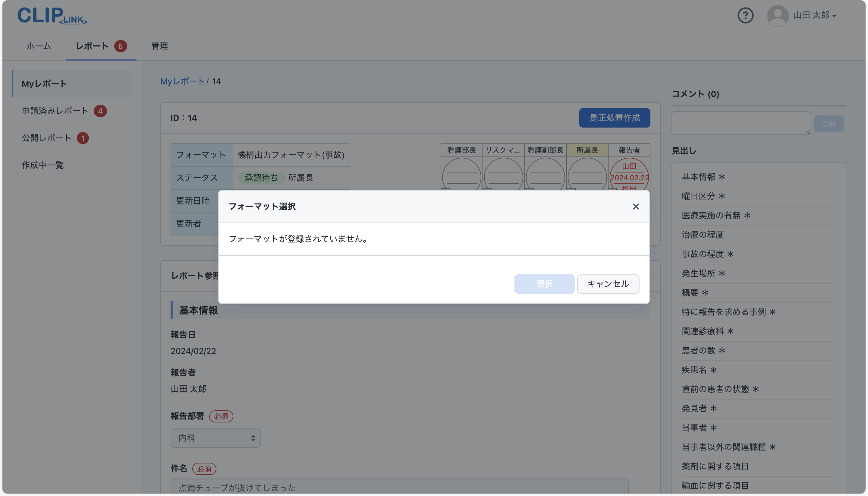This screenshot has width=868, height=496.
Task: Switch to the ホーム tab
Action: [x=38, y=46]
